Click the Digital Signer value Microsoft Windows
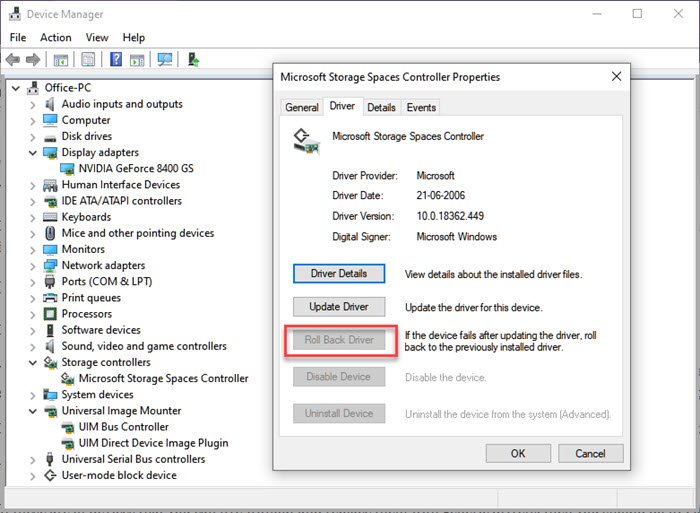 (x=457, y=237)
